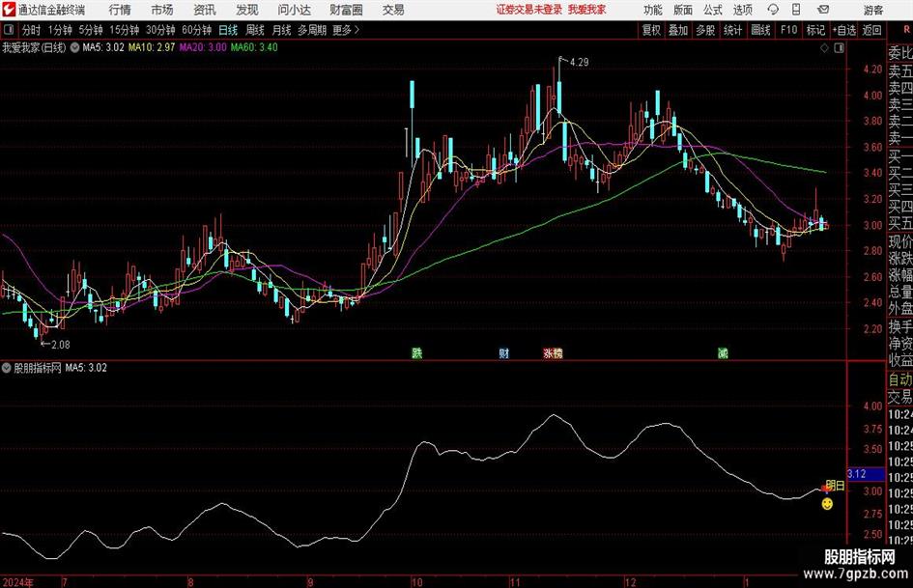Image resolution: width=913 pixels, height=588 pixels.
Task: Select the 日线 daily period tab
Action: click(x=228, y=30)
